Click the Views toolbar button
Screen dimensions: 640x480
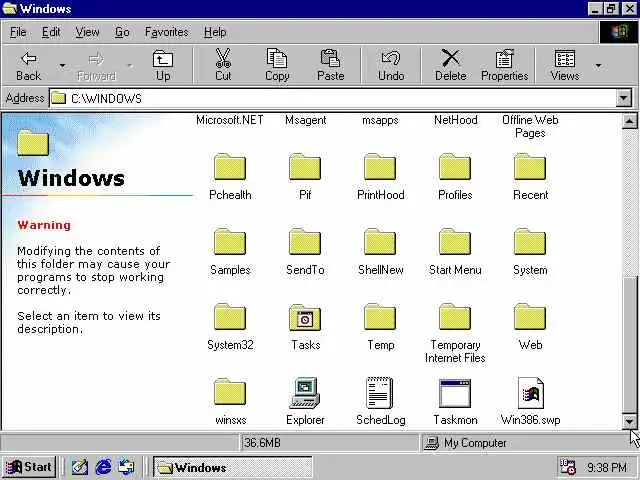pyautogui.click(x=564, y=65)
